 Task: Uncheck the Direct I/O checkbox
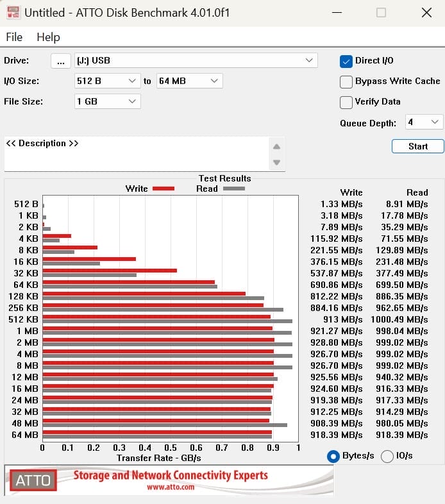[x=346, y=61]
